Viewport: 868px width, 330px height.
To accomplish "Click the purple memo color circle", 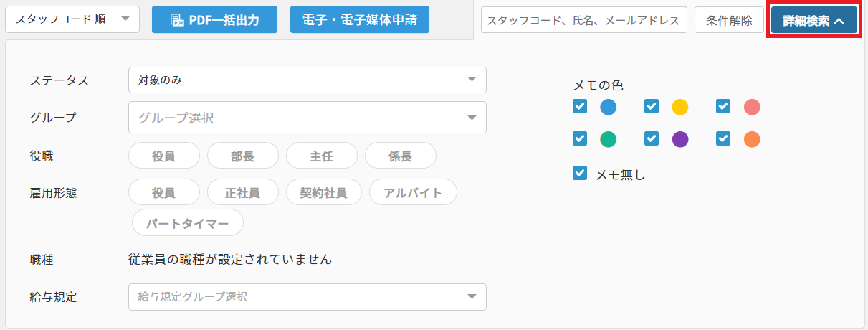I will (x=680, y=139).
